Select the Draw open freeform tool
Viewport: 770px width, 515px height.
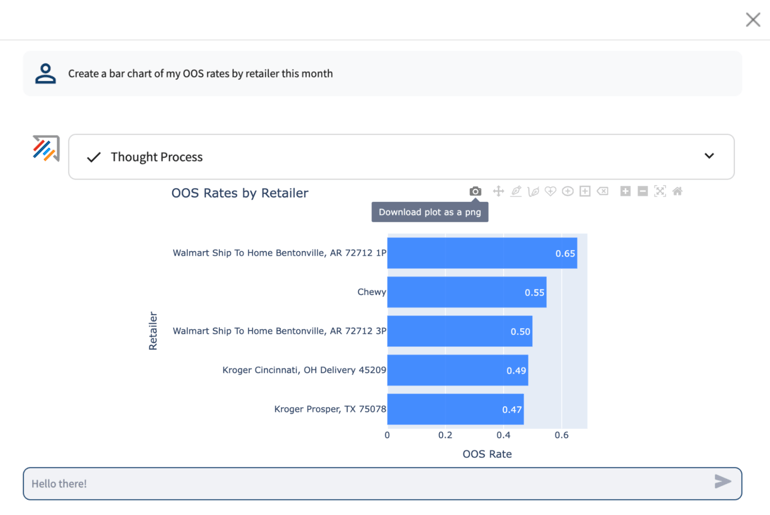coord(533,191)
